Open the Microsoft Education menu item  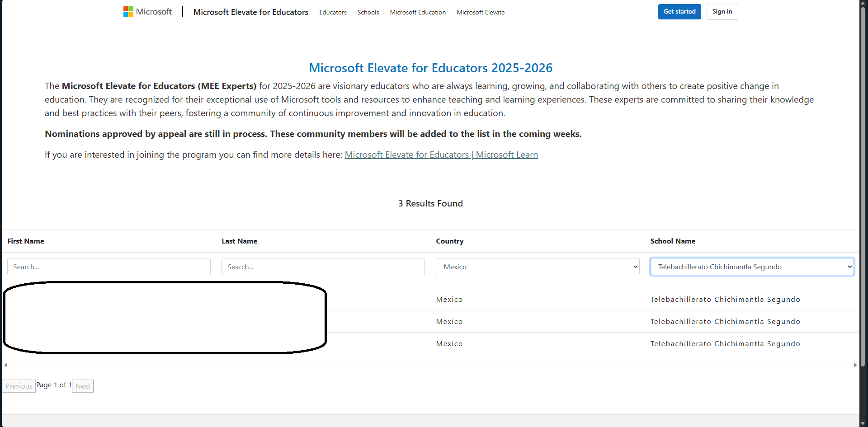click(x=418, y=12)
